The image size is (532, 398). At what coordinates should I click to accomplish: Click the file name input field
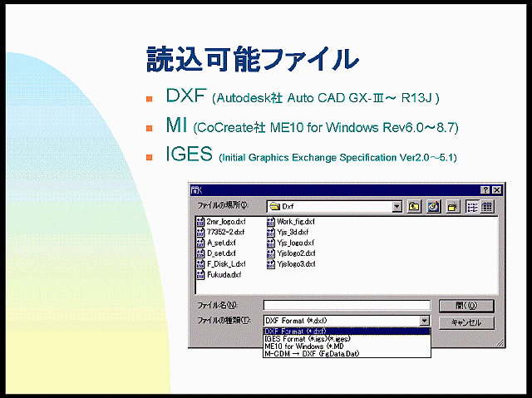pos(347,306)
